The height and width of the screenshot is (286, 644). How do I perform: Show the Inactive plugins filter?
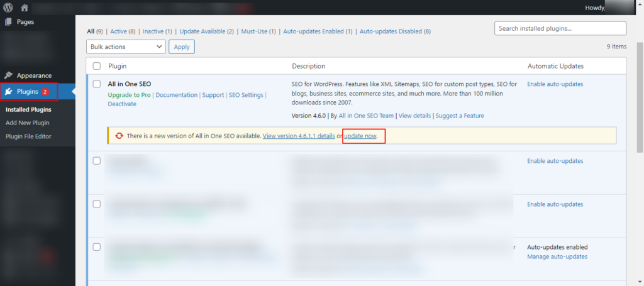(x=157, y=31)
